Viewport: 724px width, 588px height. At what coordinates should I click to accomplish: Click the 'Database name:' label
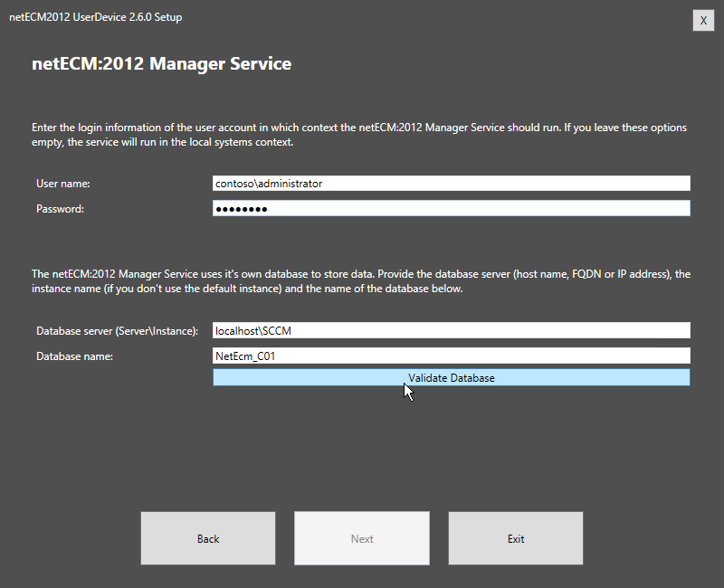(74, 356)
